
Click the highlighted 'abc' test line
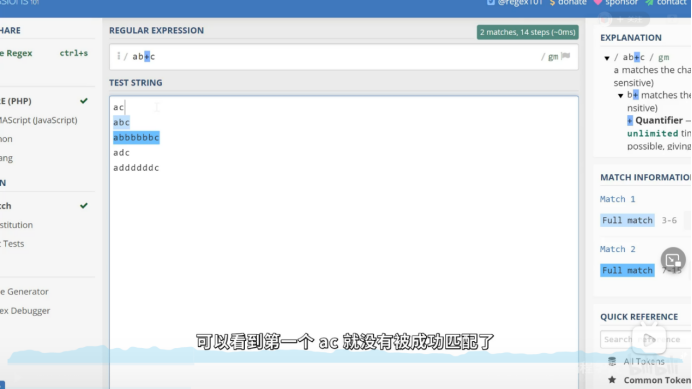click(121, 122)
